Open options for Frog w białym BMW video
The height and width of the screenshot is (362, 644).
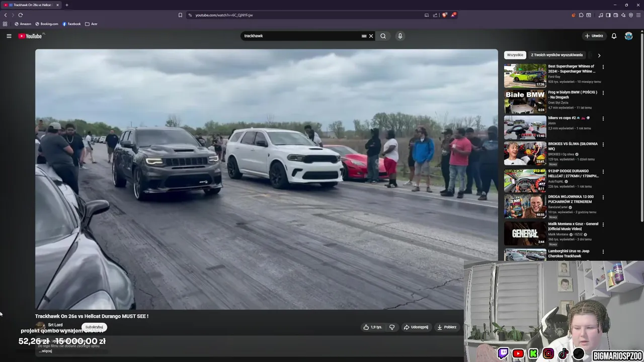coord(603,93)
